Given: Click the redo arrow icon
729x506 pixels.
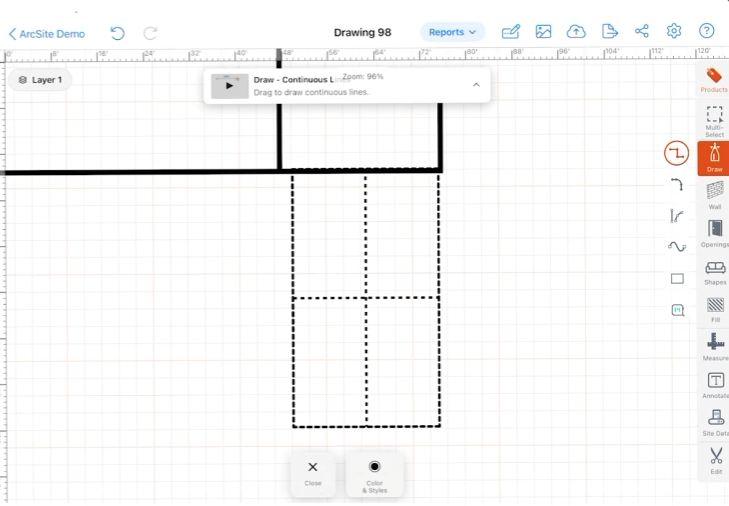Looking at the screenshot, I should [150, 33].
